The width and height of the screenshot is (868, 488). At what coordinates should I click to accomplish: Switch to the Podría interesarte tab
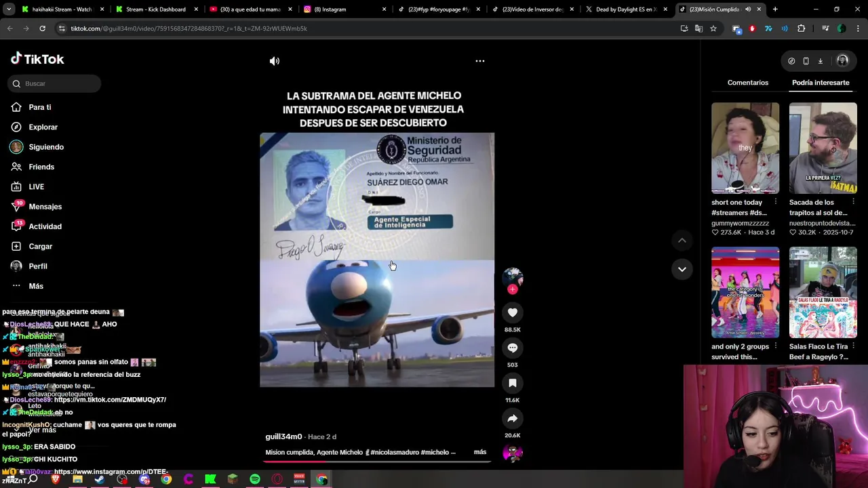[x=821, y=83]
